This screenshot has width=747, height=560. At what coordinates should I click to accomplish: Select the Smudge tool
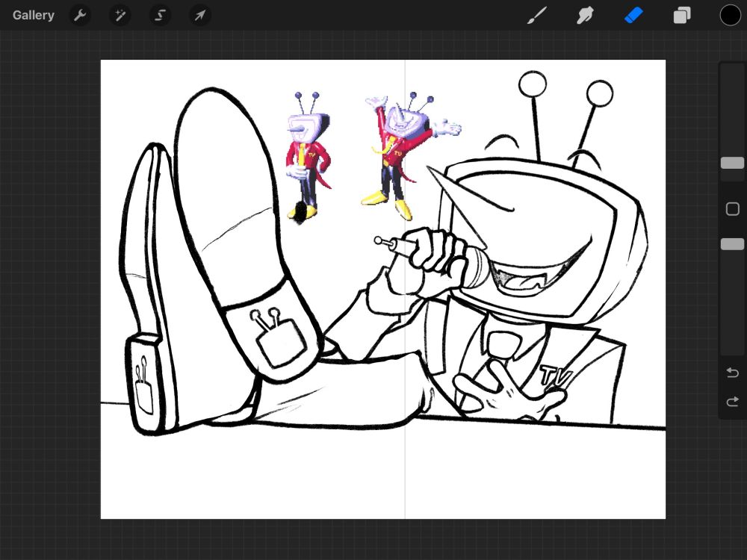coord(585,15)
